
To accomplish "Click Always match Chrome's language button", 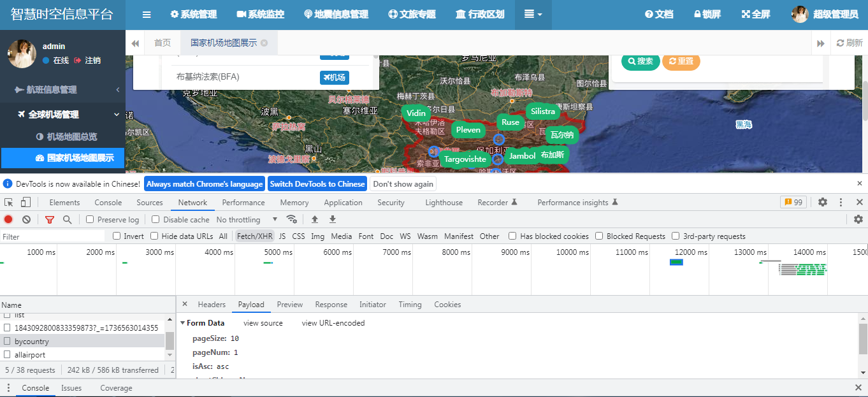I will click(205, 184).
